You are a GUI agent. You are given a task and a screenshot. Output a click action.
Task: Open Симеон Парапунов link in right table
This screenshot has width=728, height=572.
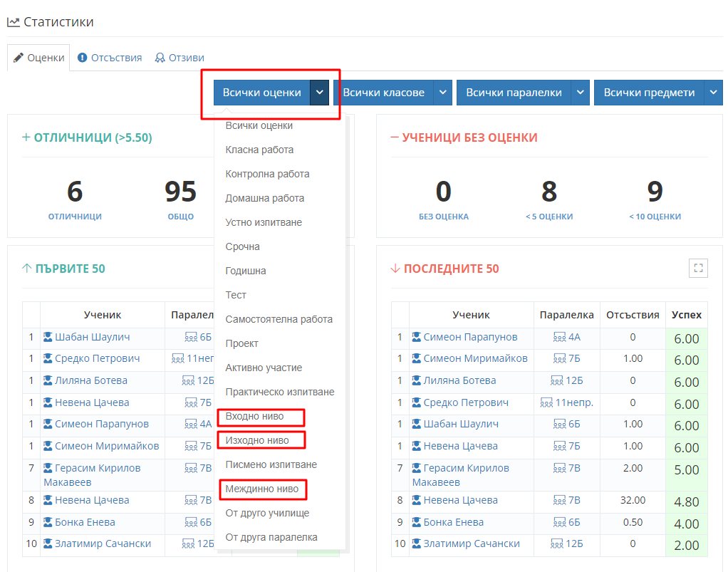coord(470,337)
